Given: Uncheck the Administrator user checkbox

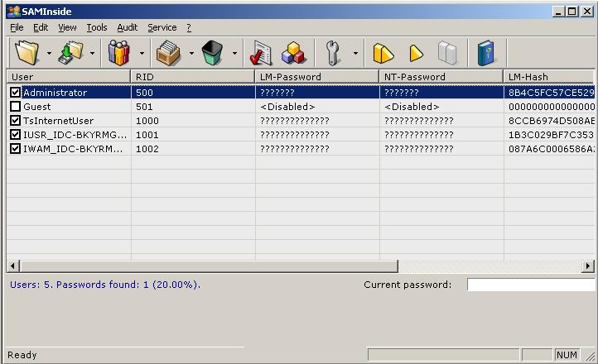Looking at the screenshot, I should 15,92.
